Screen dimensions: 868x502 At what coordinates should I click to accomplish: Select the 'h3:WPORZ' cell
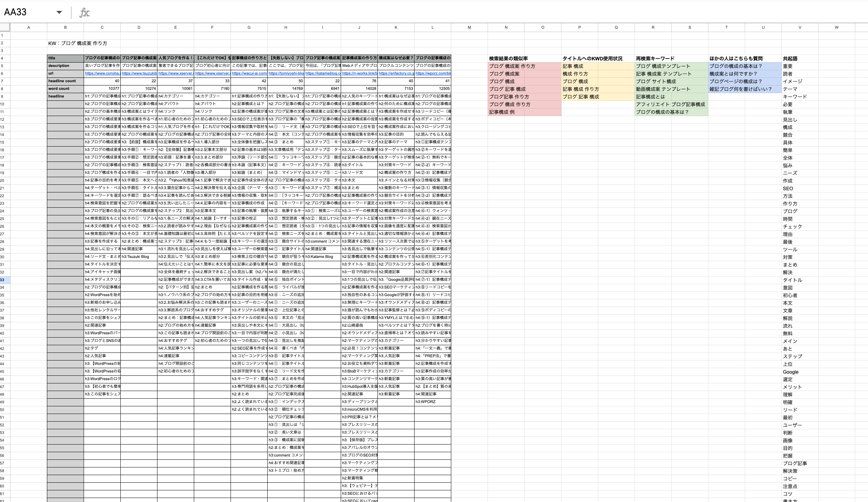433,402
